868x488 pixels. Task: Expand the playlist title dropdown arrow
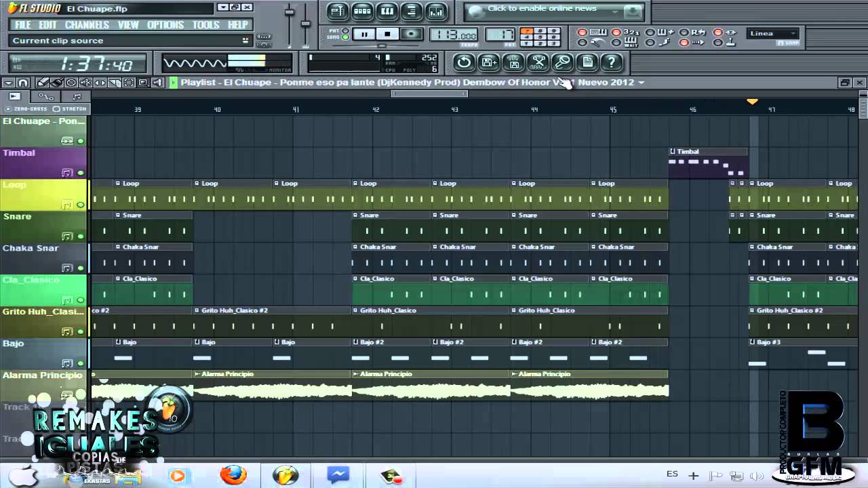[x=642, y=83]
